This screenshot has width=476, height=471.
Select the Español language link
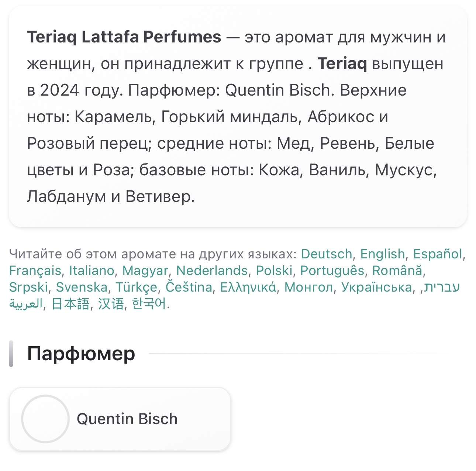click(438, 254)
